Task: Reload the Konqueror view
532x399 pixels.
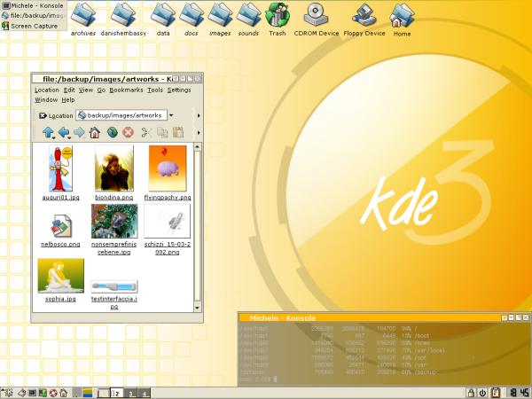Action: click(113, 132)
